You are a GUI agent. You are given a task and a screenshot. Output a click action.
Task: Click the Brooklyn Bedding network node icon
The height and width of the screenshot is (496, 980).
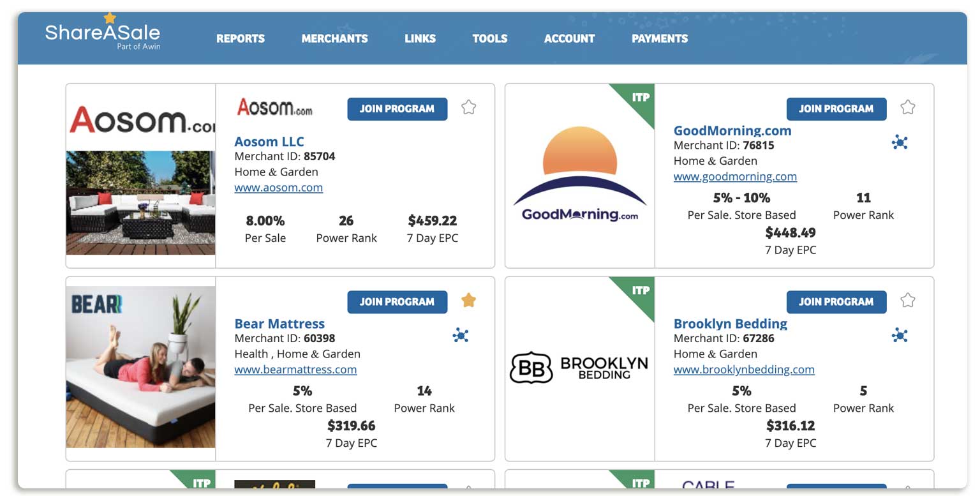click(x=900, y=335)
